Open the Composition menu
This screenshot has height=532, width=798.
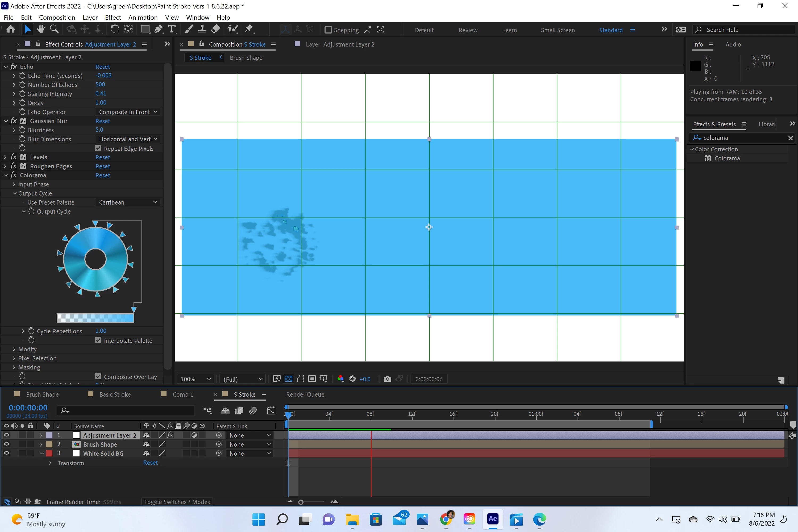[x=57, y=17]
